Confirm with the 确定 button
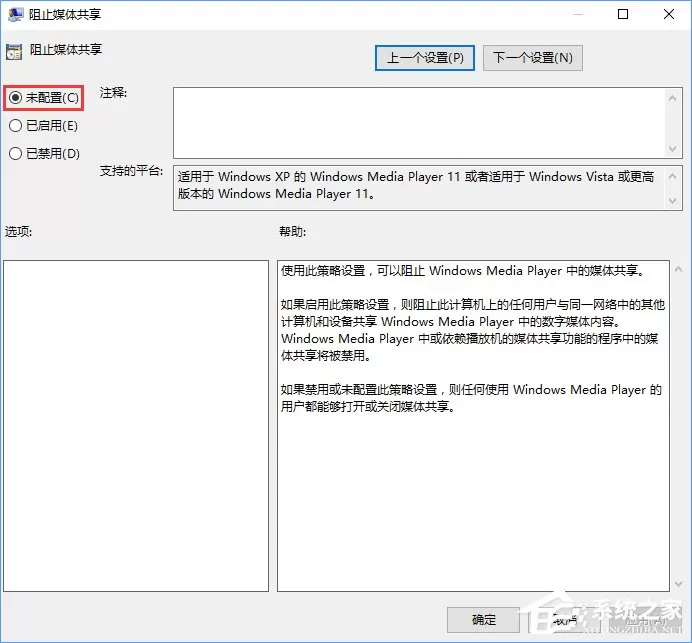The height and width of the screenshot is (643, 692). [483, 620]
